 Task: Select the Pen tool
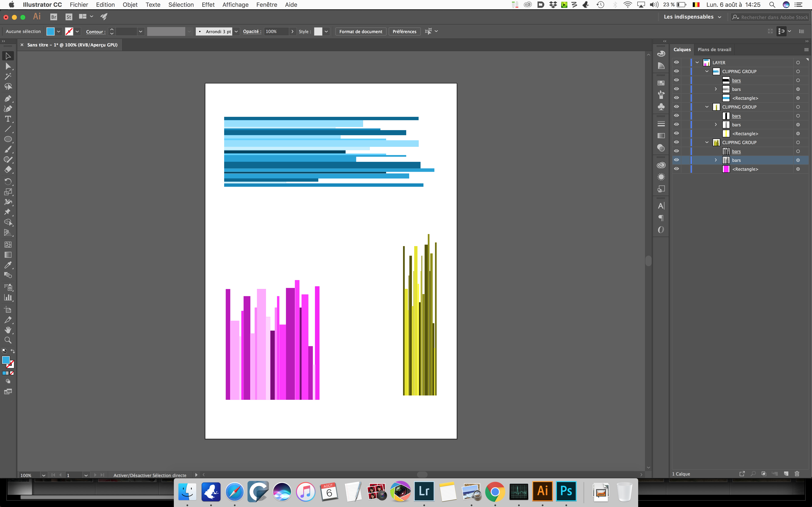pos(8,99)
